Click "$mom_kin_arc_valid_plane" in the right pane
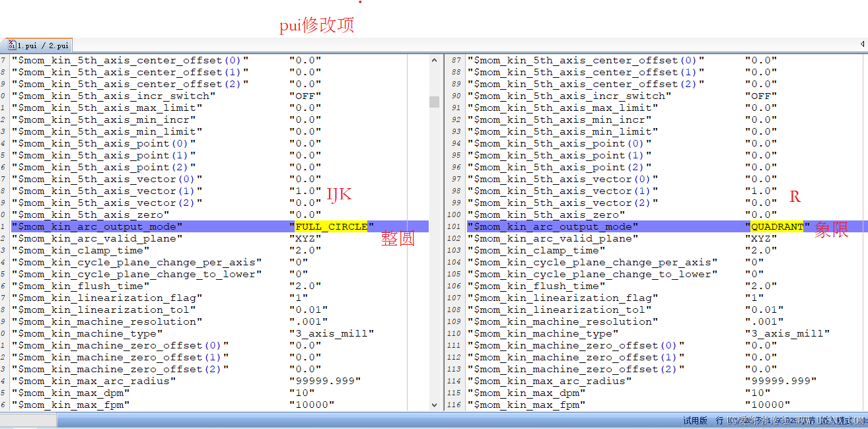The width and height of the screenshot is (868, 429). [553, 238]
